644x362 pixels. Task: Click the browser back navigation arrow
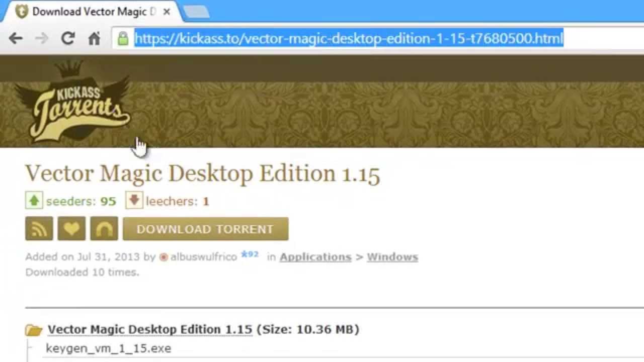(17, 38)
